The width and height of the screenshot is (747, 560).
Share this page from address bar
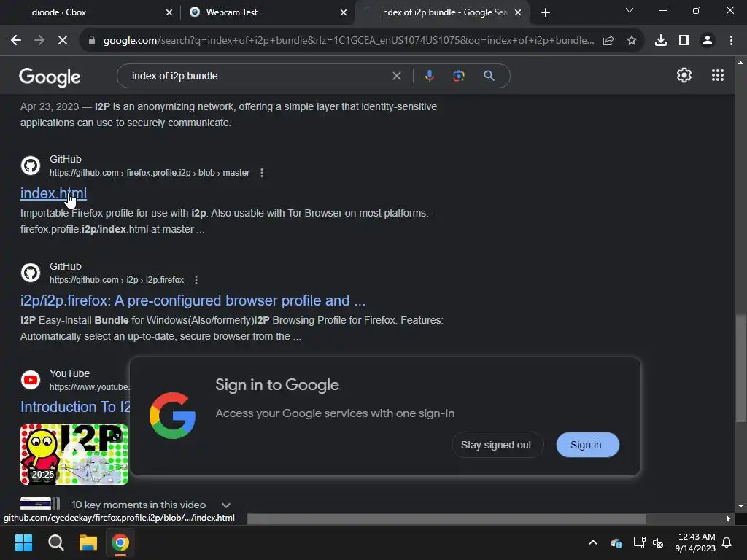[608, 41]
